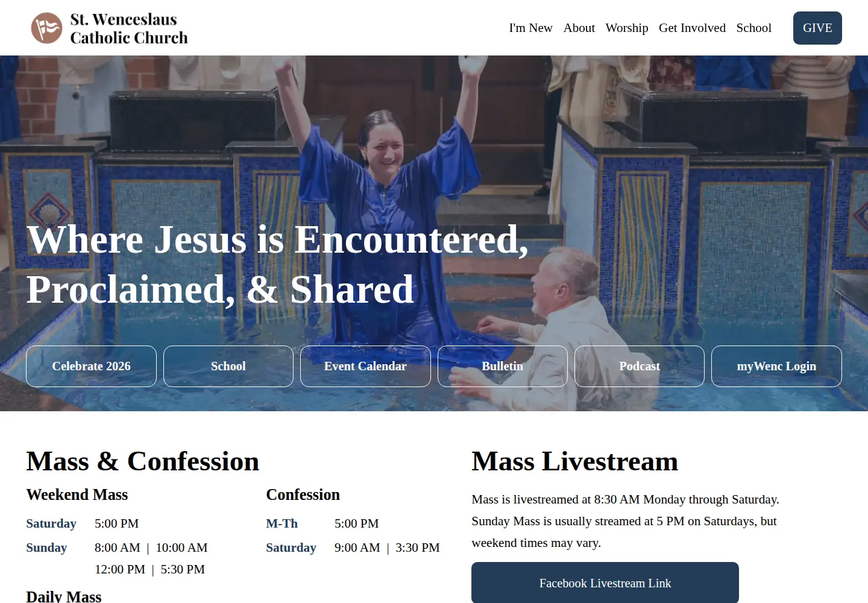Open the Get Involved menu
This screenshot has width=868, height=603.
point(692,28)
